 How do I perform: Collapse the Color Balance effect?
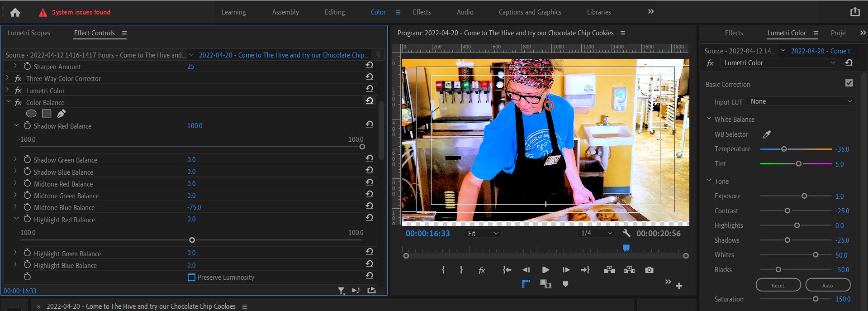click(x=8, y=102)
